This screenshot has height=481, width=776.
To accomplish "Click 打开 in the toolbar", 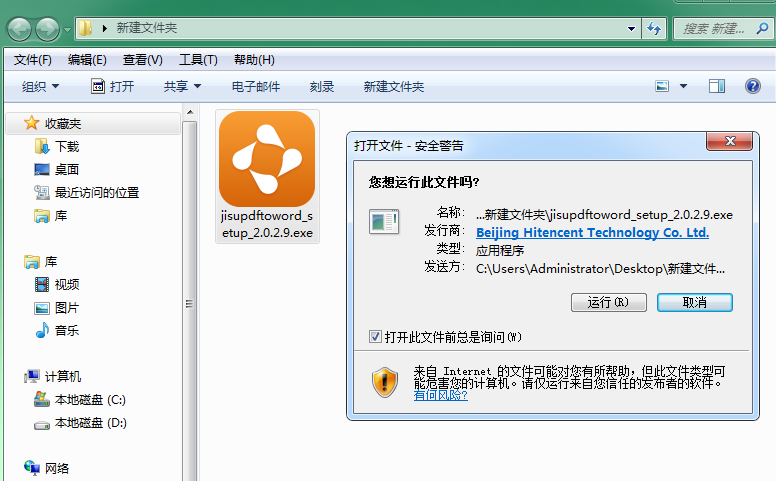I will (112, 87).
